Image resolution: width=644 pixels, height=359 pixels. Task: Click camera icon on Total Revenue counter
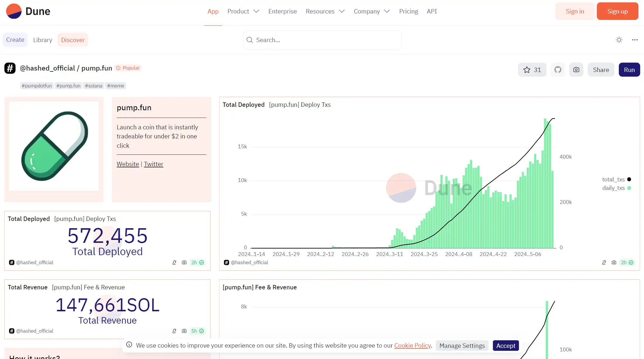[184, 331]
